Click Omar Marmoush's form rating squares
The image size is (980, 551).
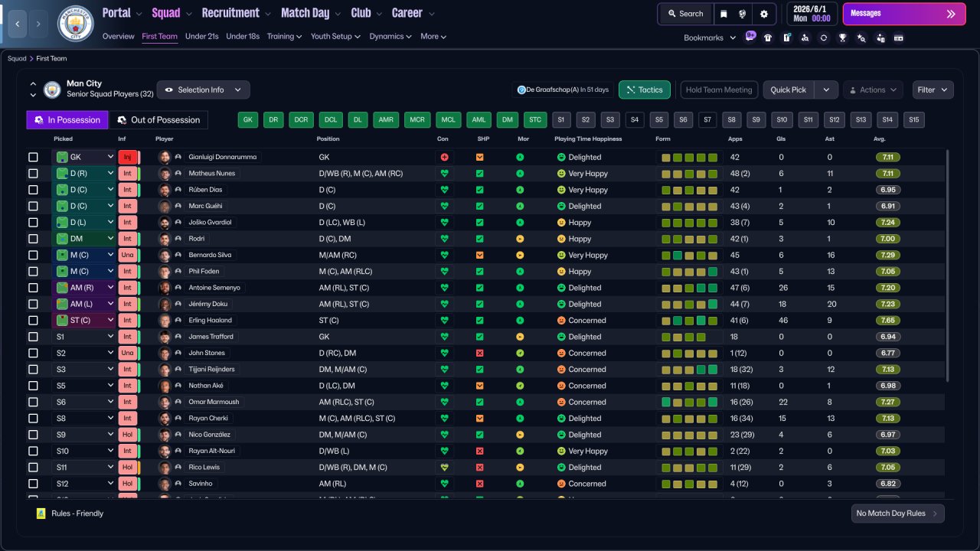point(690,402)
